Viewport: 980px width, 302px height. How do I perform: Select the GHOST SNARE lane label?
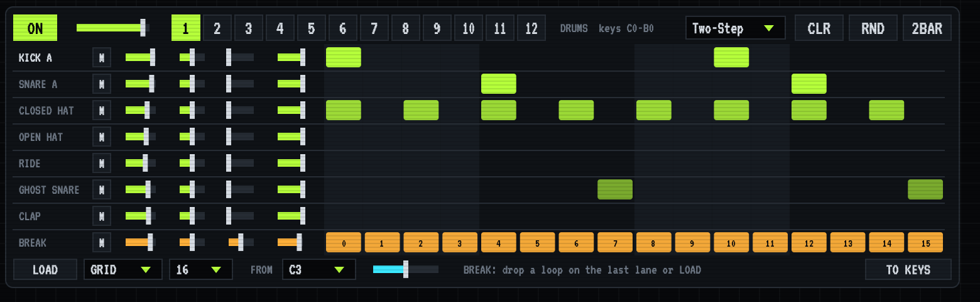(x=49, y=190)
